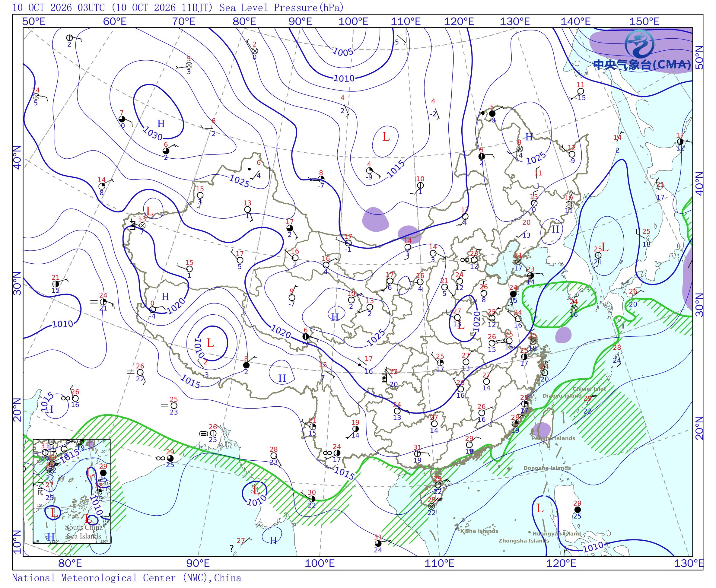The width and height of the screenshot is (716, 588).
Task: Open the South China Sea Islands inset map
Action: pyautogui.click(x=72, y=491)
